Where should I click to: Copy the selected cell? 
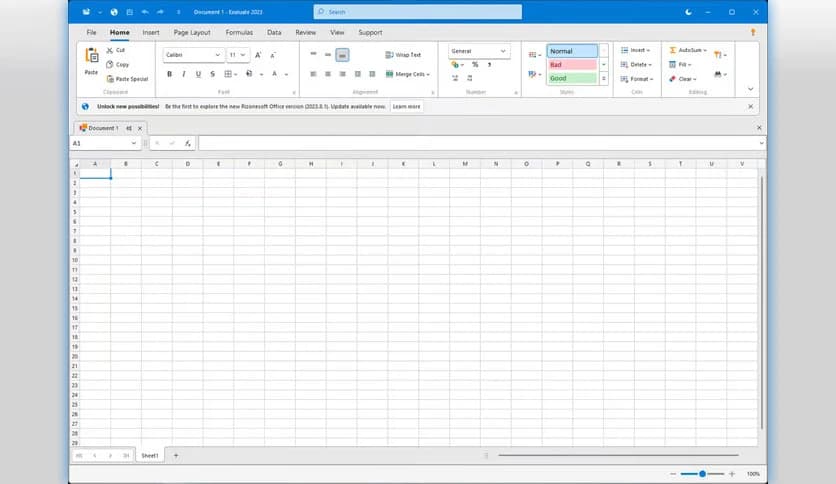pos(117,64)
